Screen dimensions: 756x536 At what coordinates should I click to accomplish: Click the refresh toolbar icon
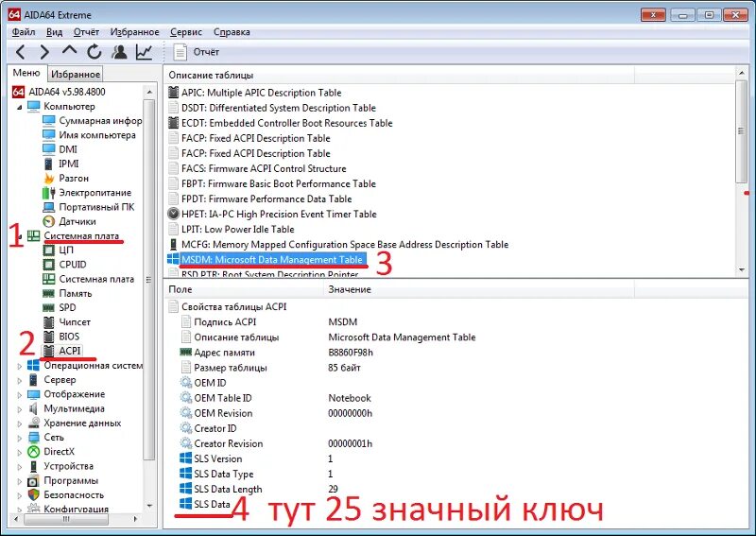point(94,52)
